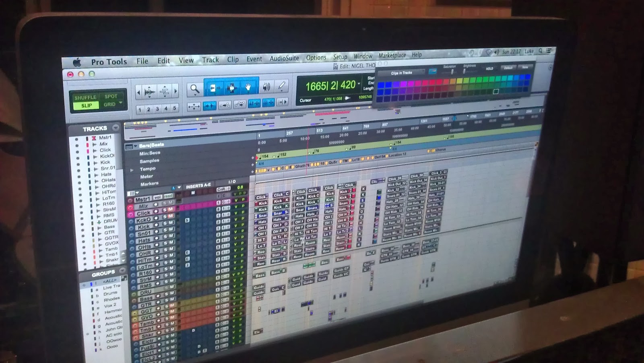Viewport: 644px width, 363px height.
Task: Toggle HOLD in the color palette
Action: point(489,69)
